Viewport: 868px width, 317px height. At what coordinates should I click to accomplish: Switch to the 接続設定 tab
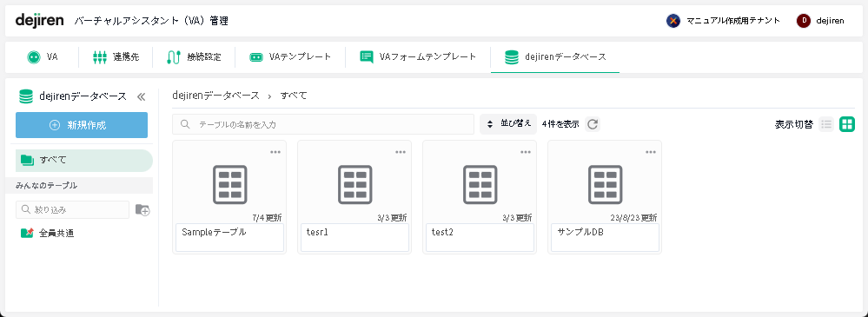click(194, 56)
